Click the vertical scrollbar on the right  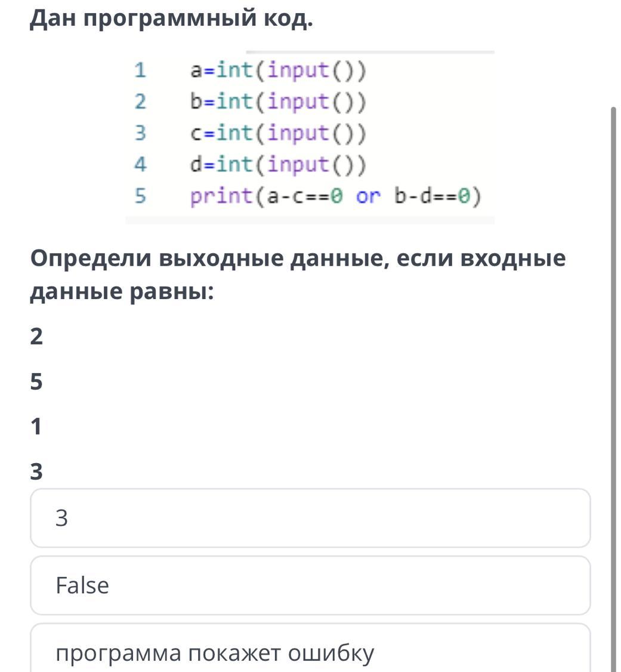(x=613, y=388)
